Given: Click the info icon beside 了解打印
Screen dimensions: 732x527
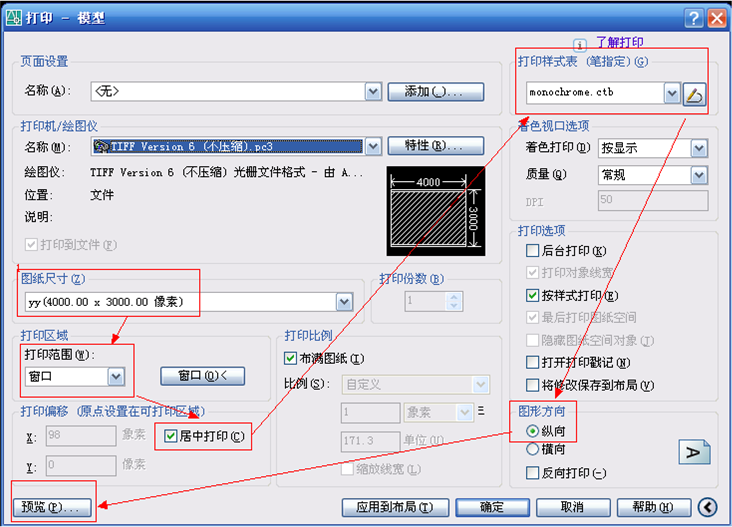Looking at the screenshot, I should (x=581, y=45).
